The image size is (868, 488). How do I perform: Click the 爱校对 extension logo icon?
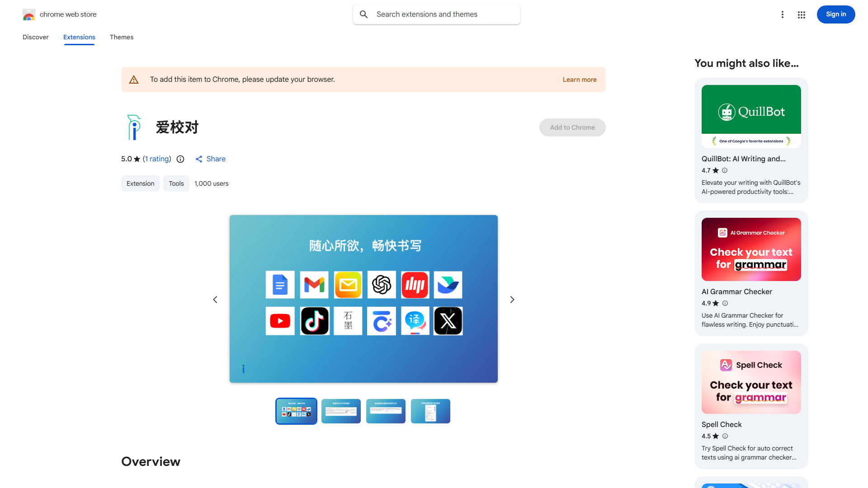tap(134, 127)
